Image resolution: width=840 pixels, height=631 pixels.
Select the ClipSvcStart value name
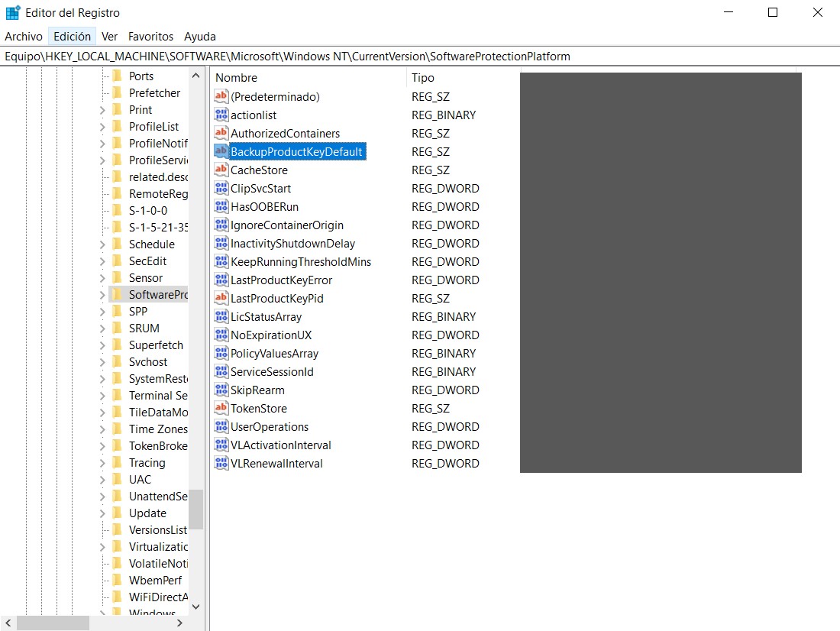[x=261, y=189]
